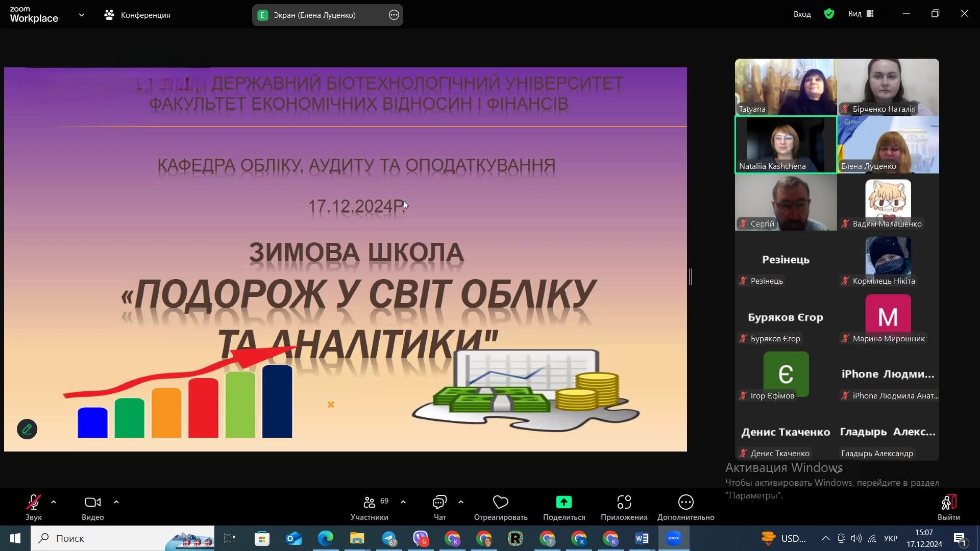Open the Participants (Участники) list
Viewport: 980px width, 551px height.
click(370, 503)
